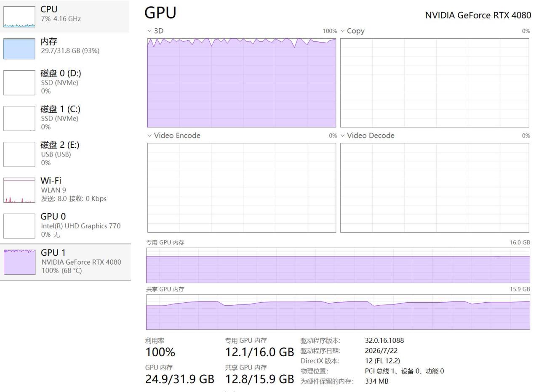The image size is (539, 392).
Task: Select GPU 1 NVIDIA GeForce RTX 4080 thumbnail
Action: [x=19, y=262]
